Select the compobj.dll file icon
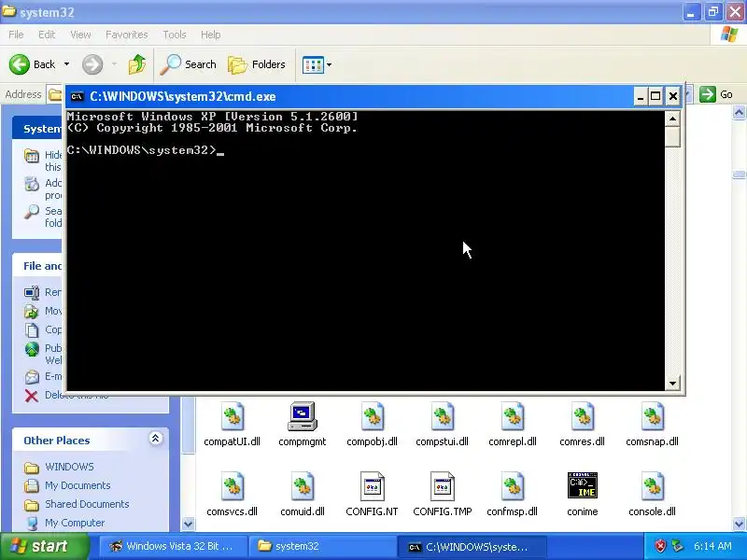The width and height of the screenshot is (747, 560). pos(372,416)
